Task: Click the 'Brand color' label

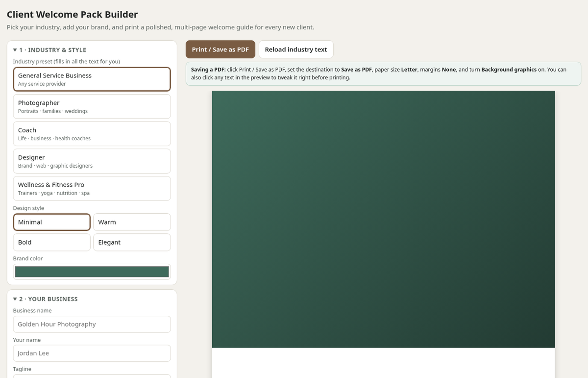Action: click(28, 258)
